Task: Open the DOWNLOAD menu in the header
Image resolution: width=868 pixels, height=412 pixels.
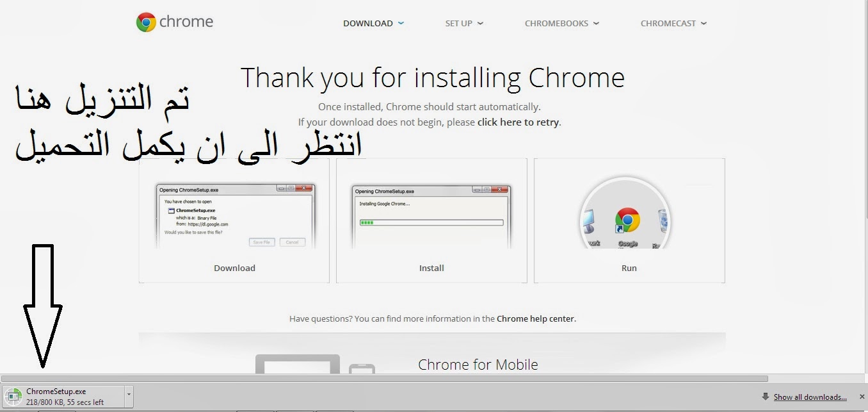Action: [368, 24]
